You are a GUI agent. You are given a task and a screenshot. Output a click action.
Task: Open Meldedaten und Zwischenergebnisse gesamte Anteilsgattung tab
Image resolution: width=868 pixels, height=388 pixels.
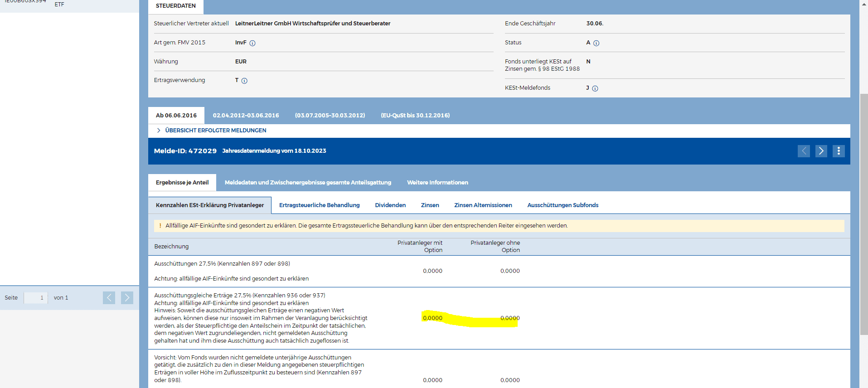[x=308, y=183]
